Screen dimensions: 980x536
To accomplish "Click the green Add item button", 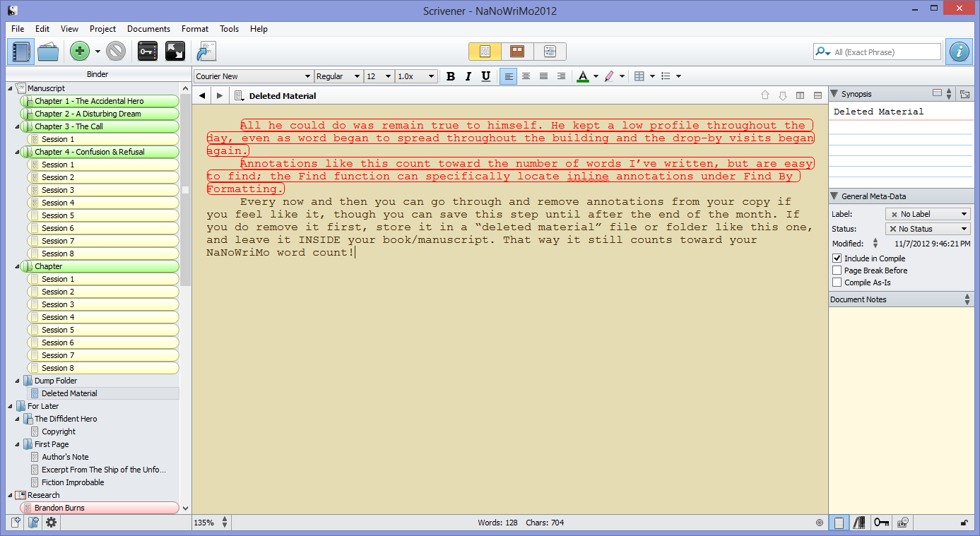I will pyautogui.click(x=80, y=52).
